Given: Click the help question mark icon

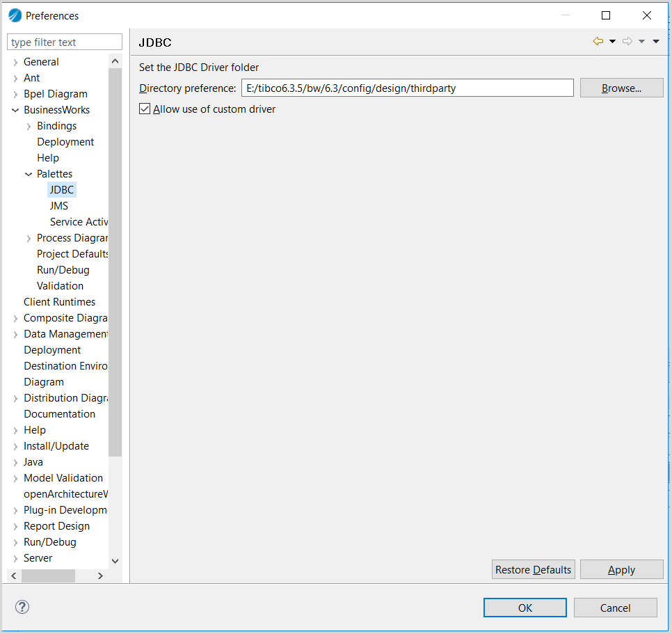Looking at the screenshot, I should click(x=22, y=607).
